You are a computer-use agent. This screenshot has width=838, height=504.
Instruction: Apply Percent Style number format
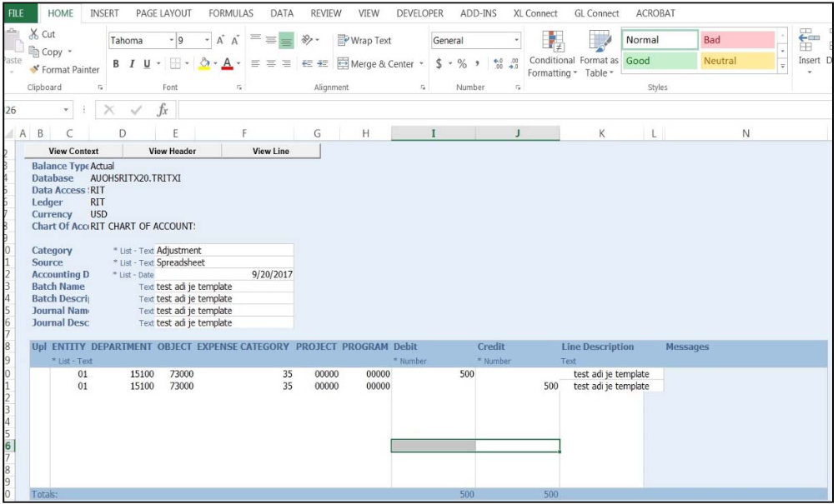[x=462, y=64]
